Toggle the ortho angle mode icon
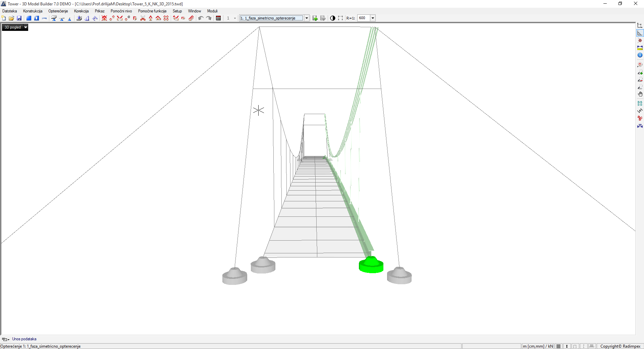 point(640,33)
